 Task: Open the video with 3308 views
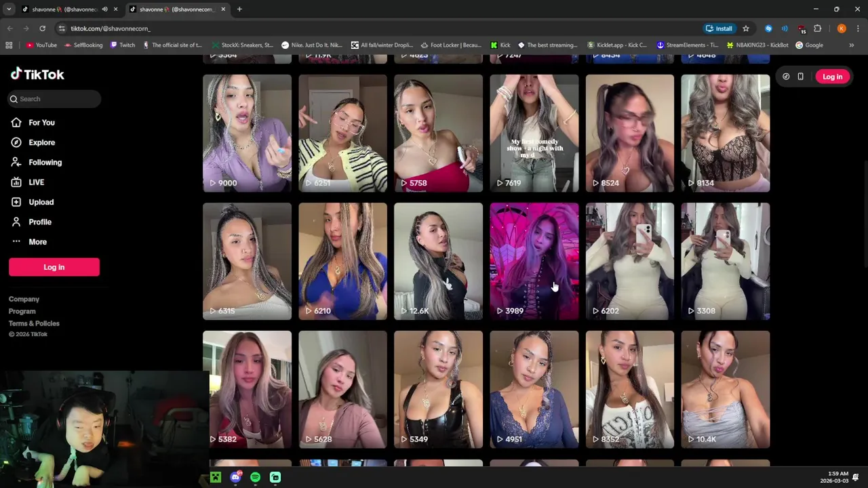coord(726,262)
